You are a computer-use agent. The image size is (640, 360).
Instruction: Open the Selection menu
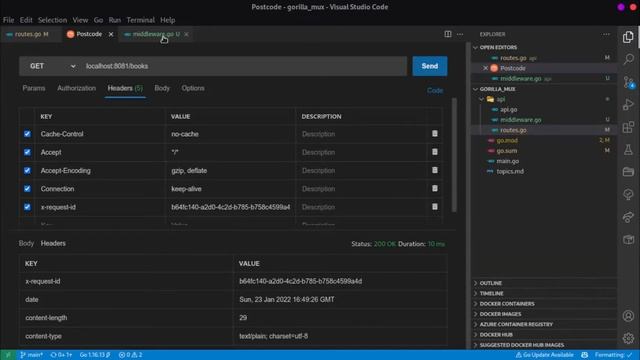[x=52, y=20]
